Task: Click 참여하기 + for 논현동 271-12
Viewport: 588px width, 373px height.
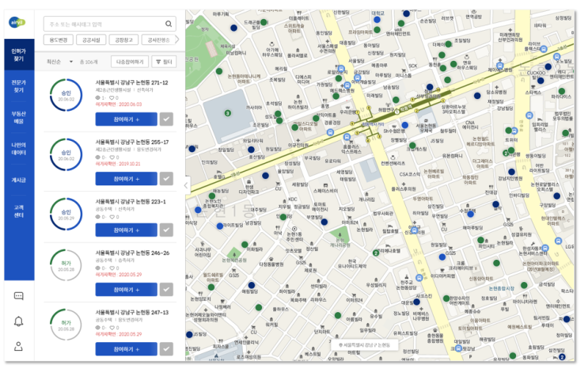Action: 127,119
